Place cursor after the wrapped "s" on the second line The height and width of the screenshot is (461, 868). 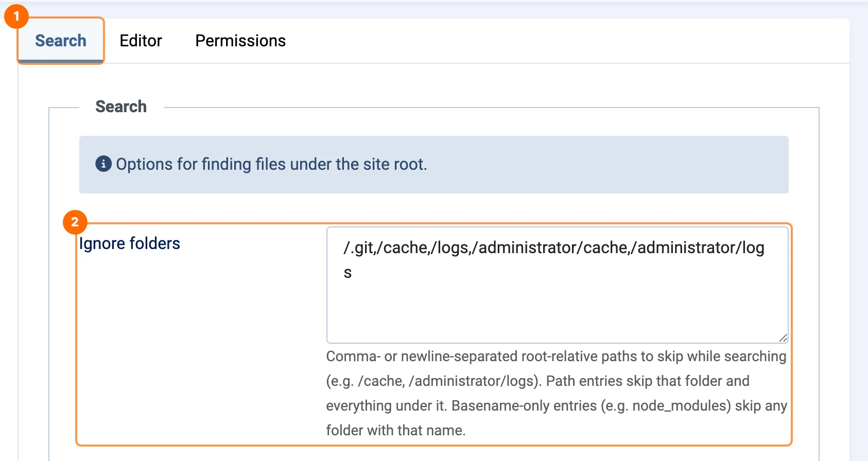pyautogui.click(x=353, y=273)
